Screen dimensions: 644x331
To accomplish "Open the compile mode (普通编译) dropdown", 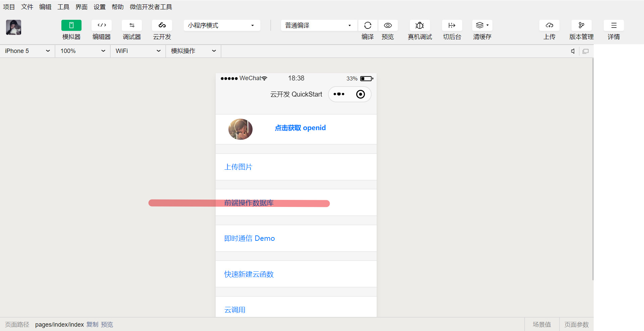I will point(319,25).
